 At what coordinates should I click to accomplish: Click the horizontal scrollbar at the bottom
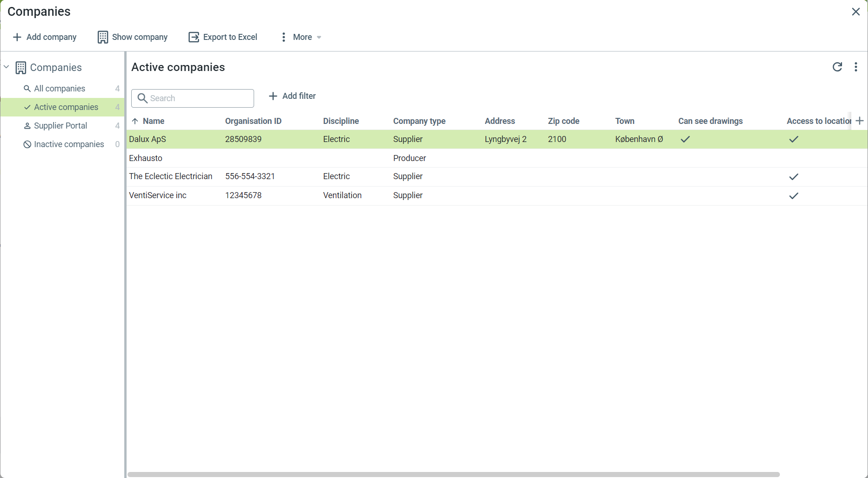(453, 474)
